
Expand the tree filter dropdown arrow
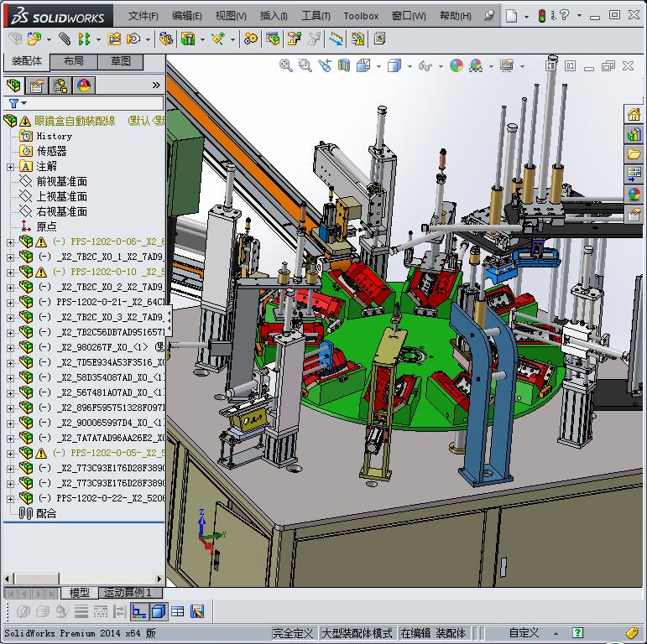coord(24,103)
